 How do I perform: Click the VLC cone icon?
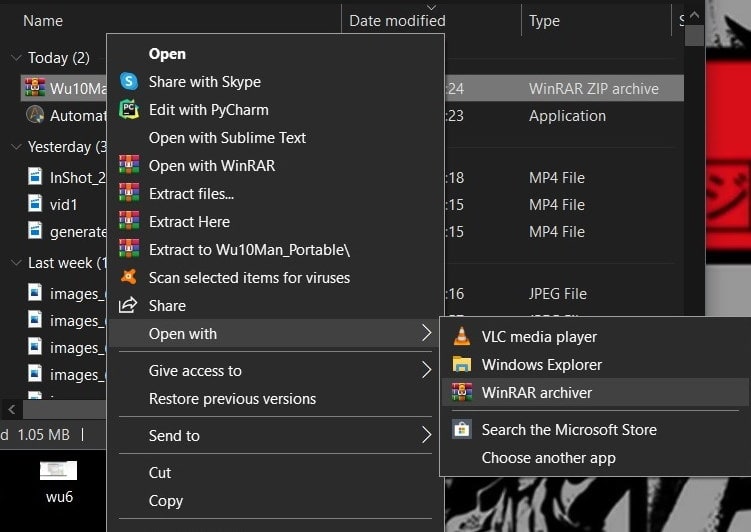tap(462, 336)
